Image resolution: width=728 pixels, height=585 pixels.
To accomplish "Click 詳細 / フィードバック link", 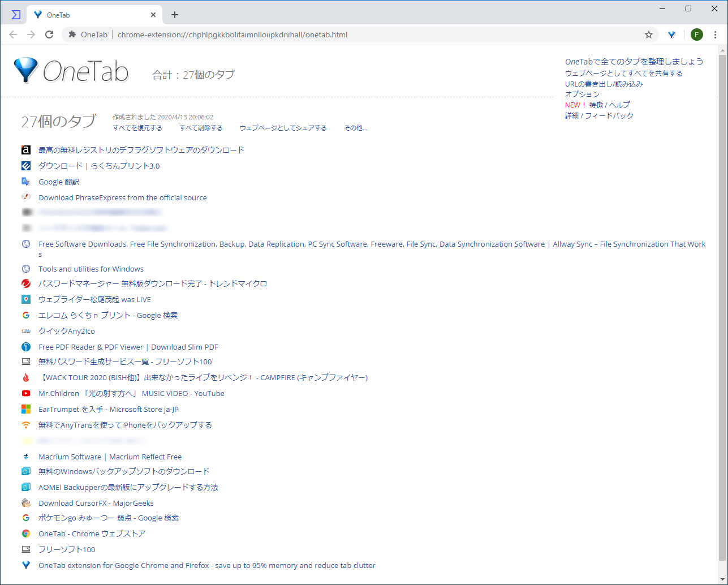I will (x=599, y=115).
